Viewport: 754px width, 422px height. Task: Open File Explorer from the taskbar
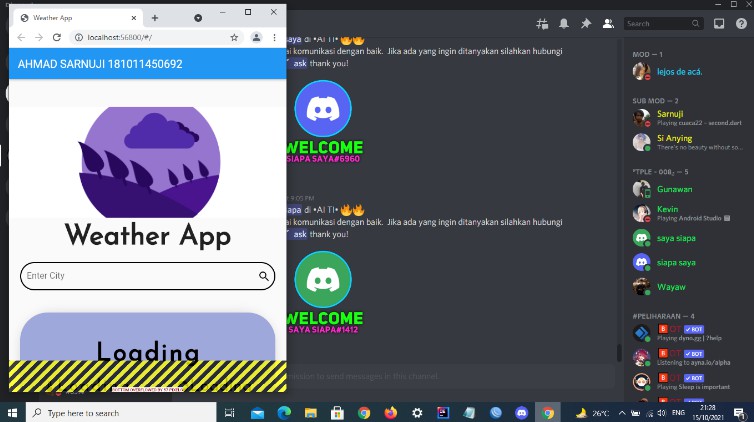pyautogui.click(x=311, y=413)
